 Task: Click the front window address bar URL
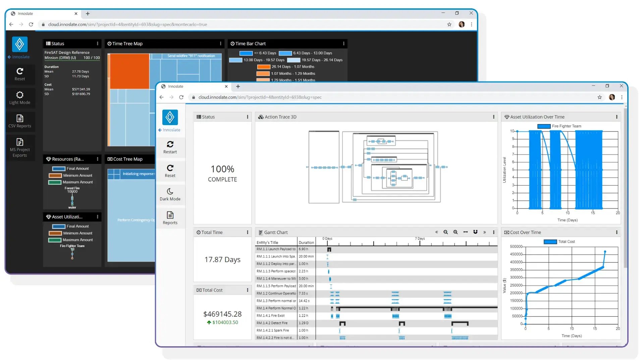[260, 97]
